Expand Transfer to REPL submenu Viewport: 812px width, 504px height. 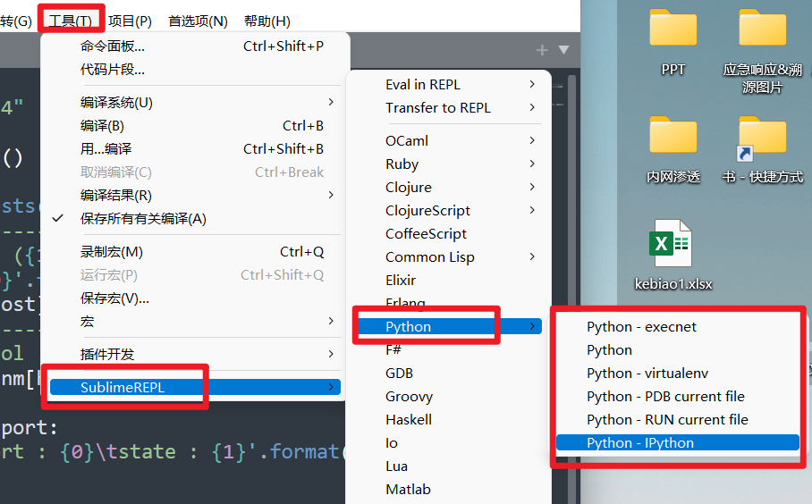pos(448,107)
